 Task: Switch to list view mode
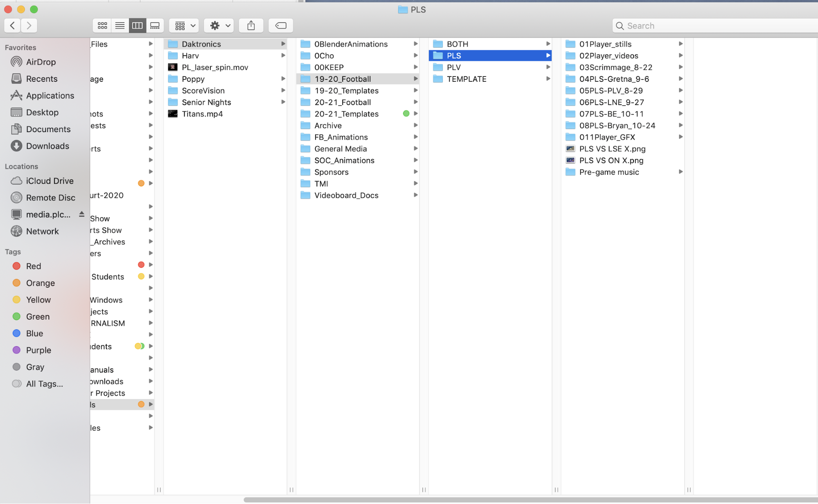[x=120, y=26]
